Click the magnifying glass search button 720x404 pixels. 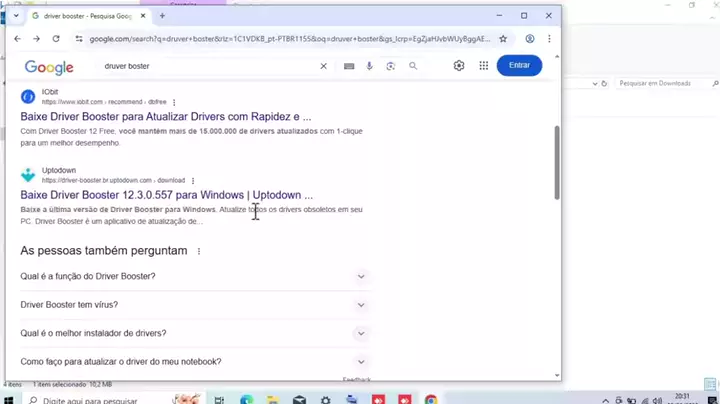point(413,66)
